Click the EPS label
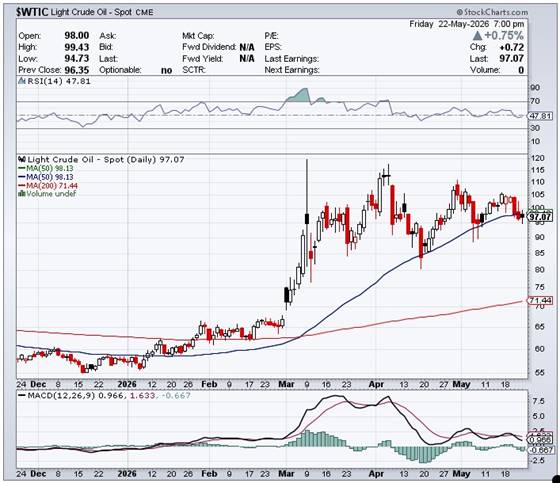 coord(273,47)
